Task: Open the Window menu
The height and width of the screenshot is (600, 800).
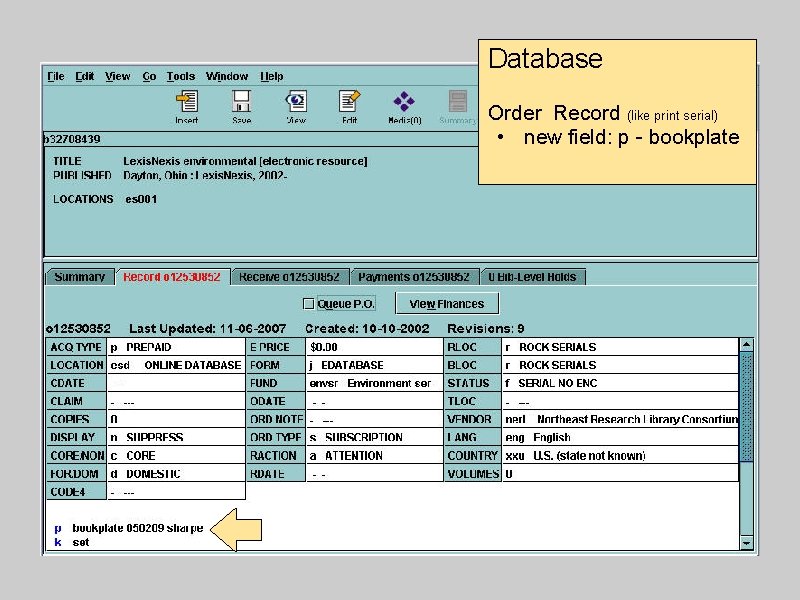Action: click(x=227, y=77)
